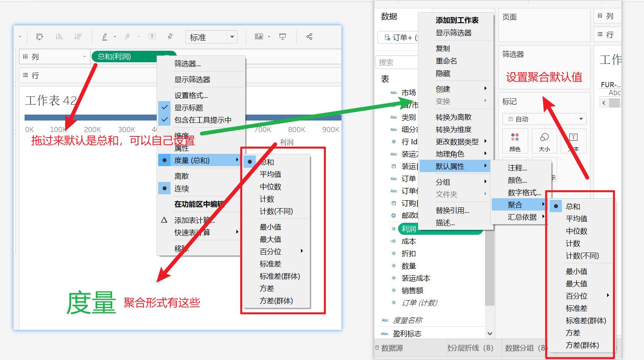The width and height of the screenshot is (644, 360).
Task: Click the 订单+ data source button
Action: 399,37
